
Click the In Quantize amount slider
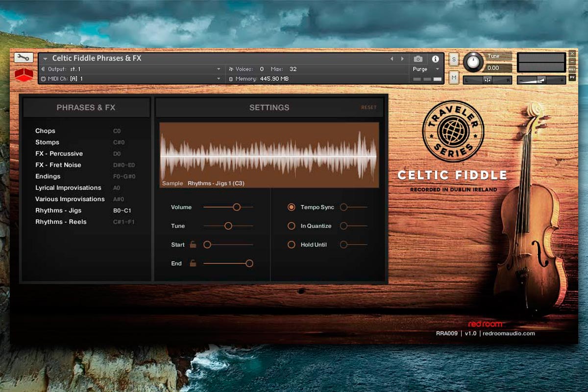(x=353, y=226)
